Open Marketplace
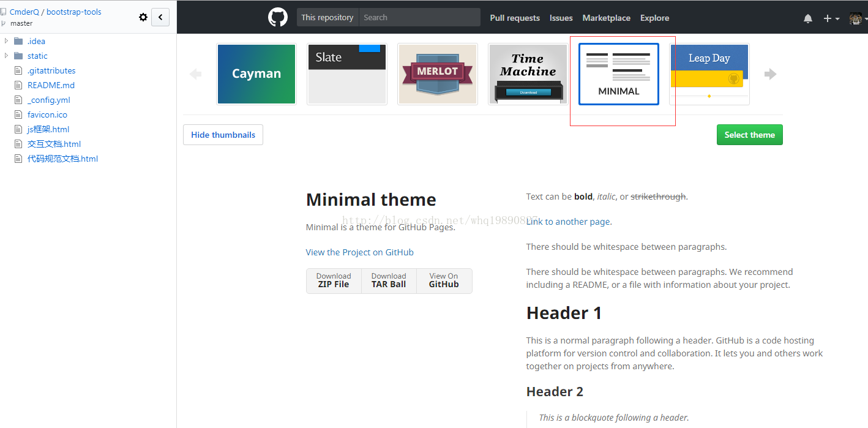 [x=607, y=18]
